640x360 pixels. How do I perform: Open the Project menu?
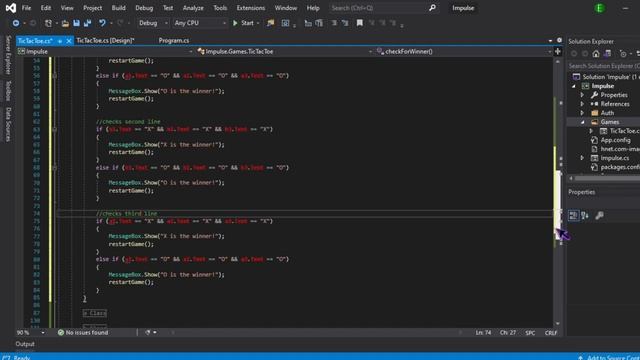pos(92,8)
